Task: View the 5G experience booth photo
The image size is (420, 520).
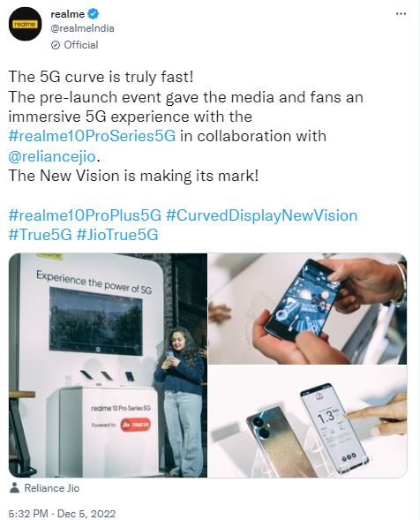Action: coord(108,366)
